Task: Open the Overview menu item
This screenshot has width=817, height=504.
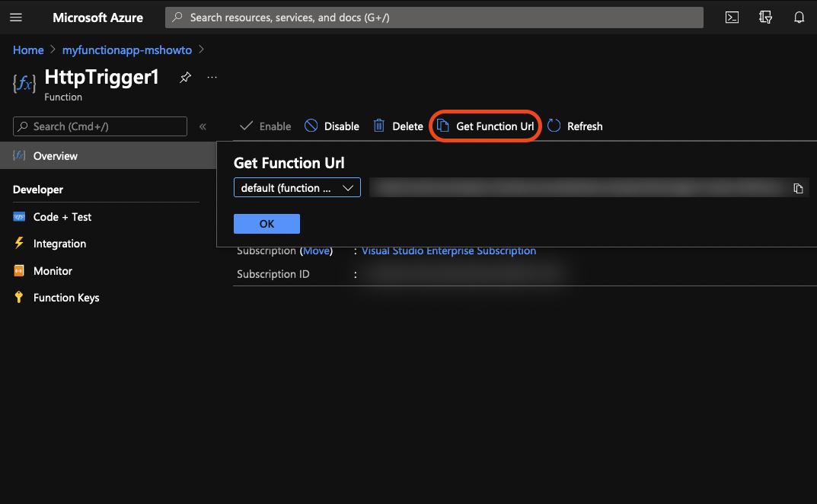Action: (108, 156)
